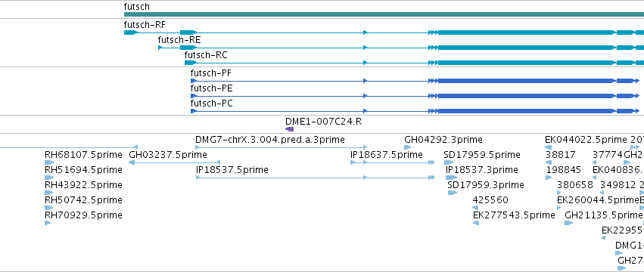The height and width of the screenshot is (272, 644).
Task: Open the GH03237.5prime EST label
Action: 168,155
